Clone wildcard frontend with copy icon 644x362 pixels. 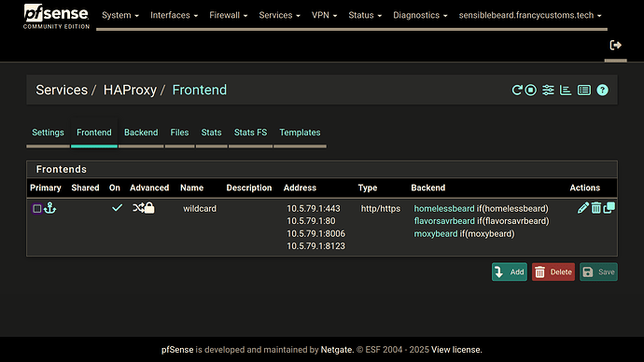pos(609,208)
